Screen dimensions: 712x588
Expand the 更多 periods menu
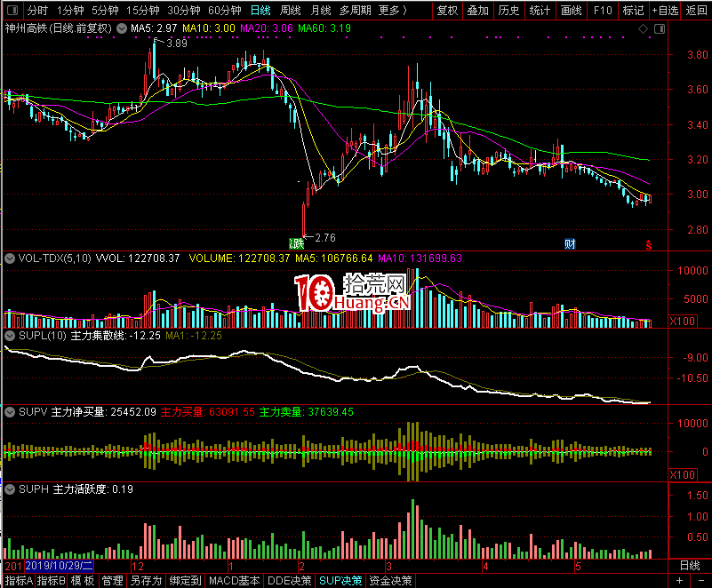pos(392,10)
